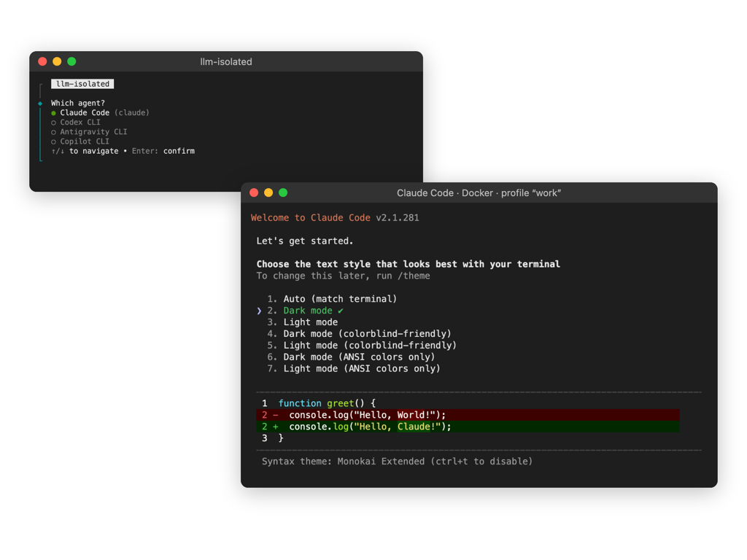The height and width of the screenshot is (560, 747).
Task: Choose Dark mode (colorblind-friendly) option
Action: pyautogui.click(x=359, y=334)
